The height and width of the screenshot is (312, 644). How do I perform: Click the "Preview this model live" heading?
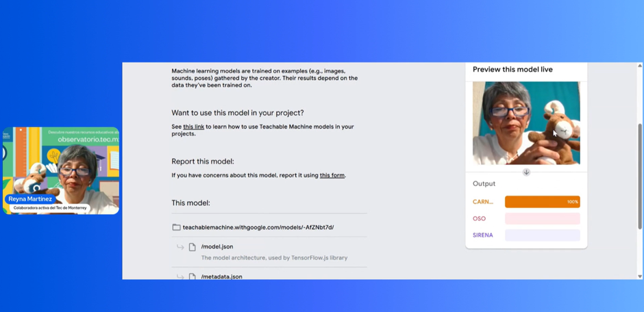pyautogui.click(x=512, y=70)
